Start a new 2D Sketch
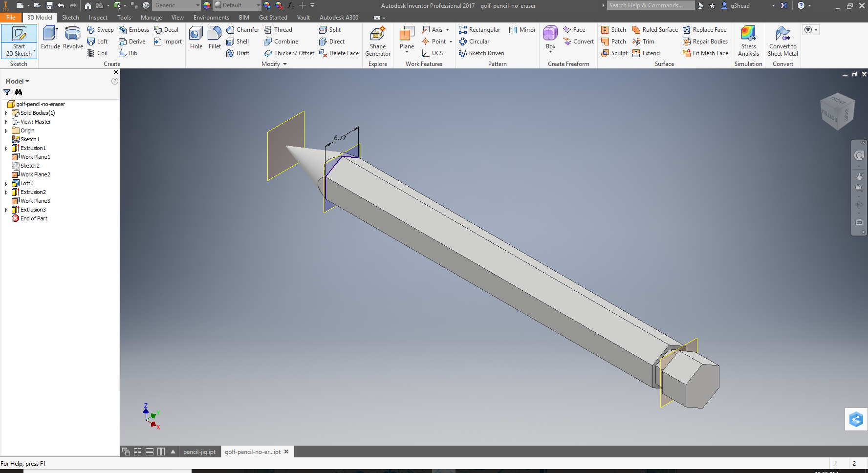Viewport: 868px width, 473px height. 19,41
